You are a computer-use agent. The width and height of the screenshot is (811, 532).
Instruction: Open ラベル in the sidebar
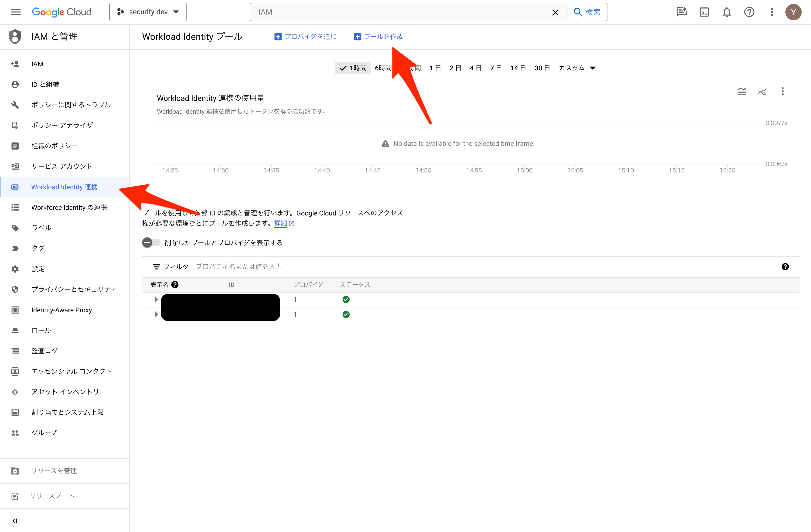click(x=65, y=228)
